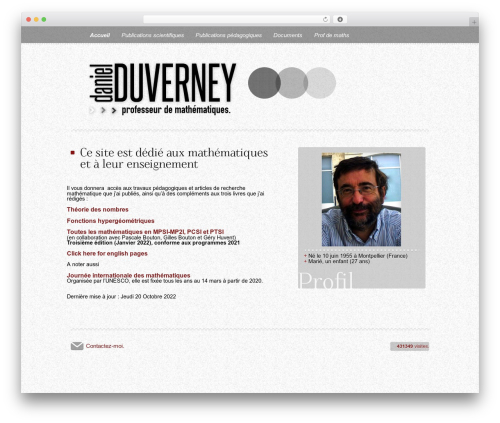Click the envelope contact icon

77,346
